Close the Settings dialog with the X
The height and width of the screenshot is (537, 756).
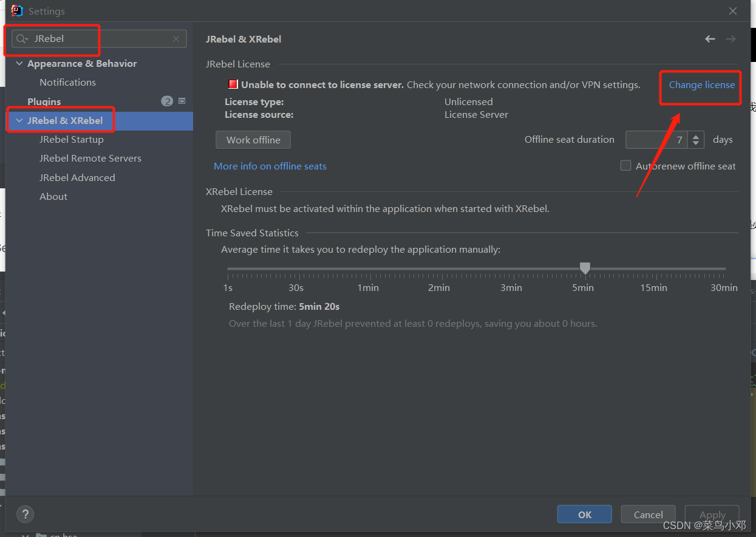coord(733,11)
